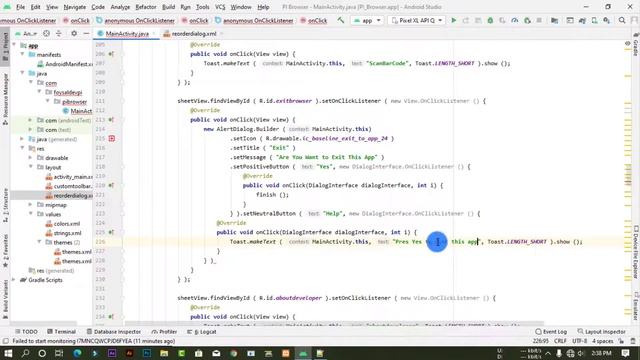Screen dimensions: 640x360
Task: Collapse the layout folder
Action: click(x=31, y=167)
